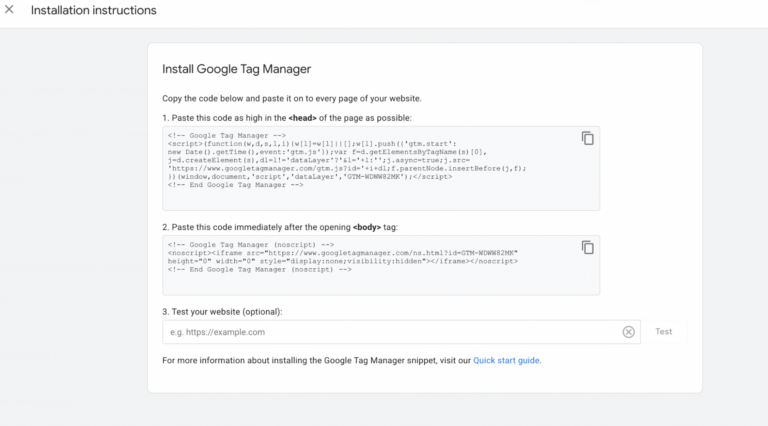Click the 'Copy the code below' sentence

[292, 98]
